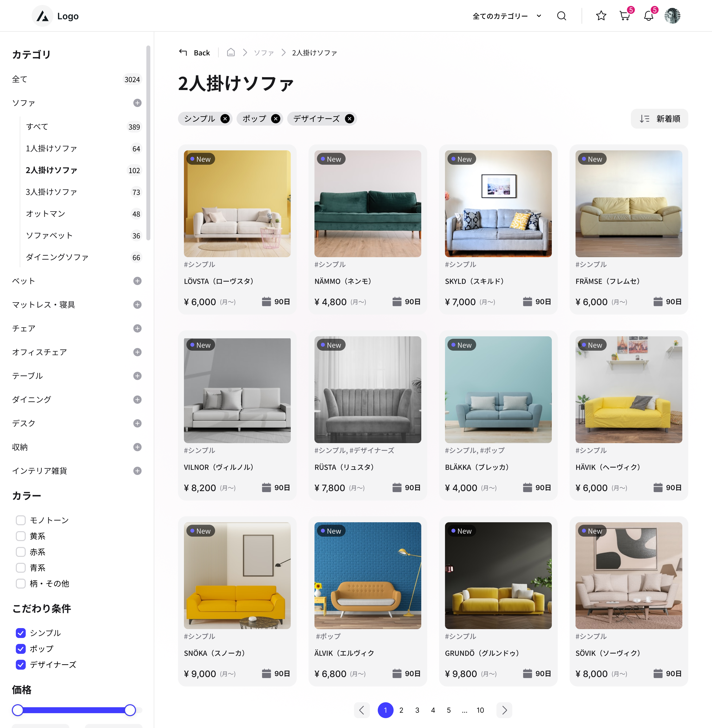
Task: Click the maximum price slider handle
Action: coord(130,710)
